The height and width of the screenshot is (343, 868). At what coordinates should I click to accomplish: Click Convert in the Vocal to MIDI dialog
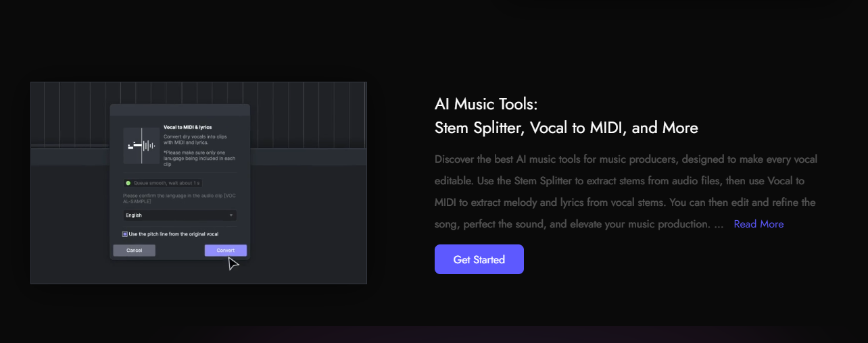[x=226, y=250]
